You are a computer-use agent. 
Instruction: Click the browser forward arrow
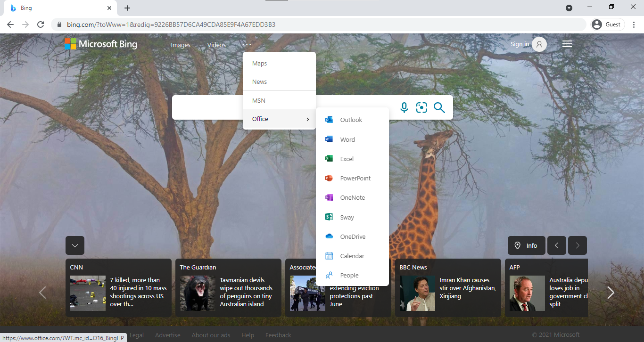coord(25,24)
